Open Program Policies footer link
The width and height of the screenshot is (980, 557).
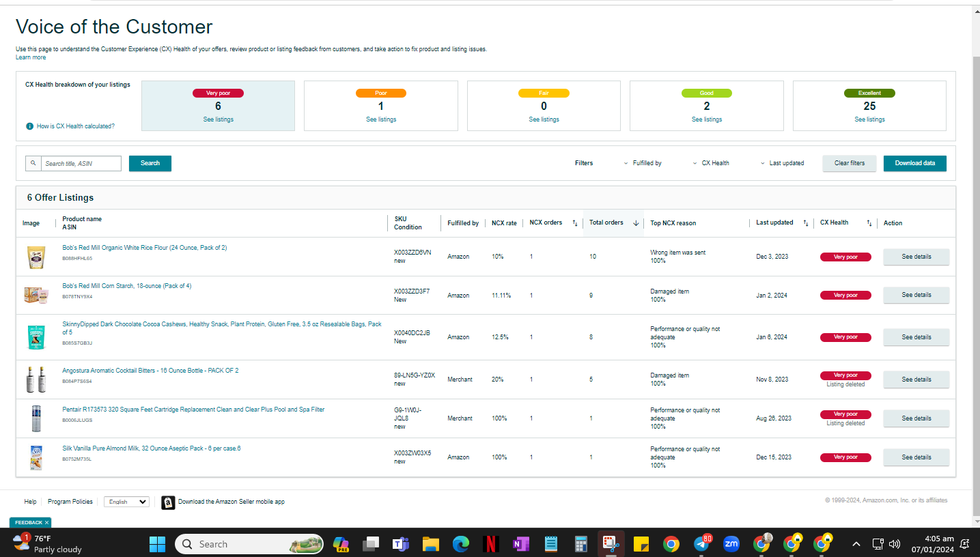click(70, 502)
